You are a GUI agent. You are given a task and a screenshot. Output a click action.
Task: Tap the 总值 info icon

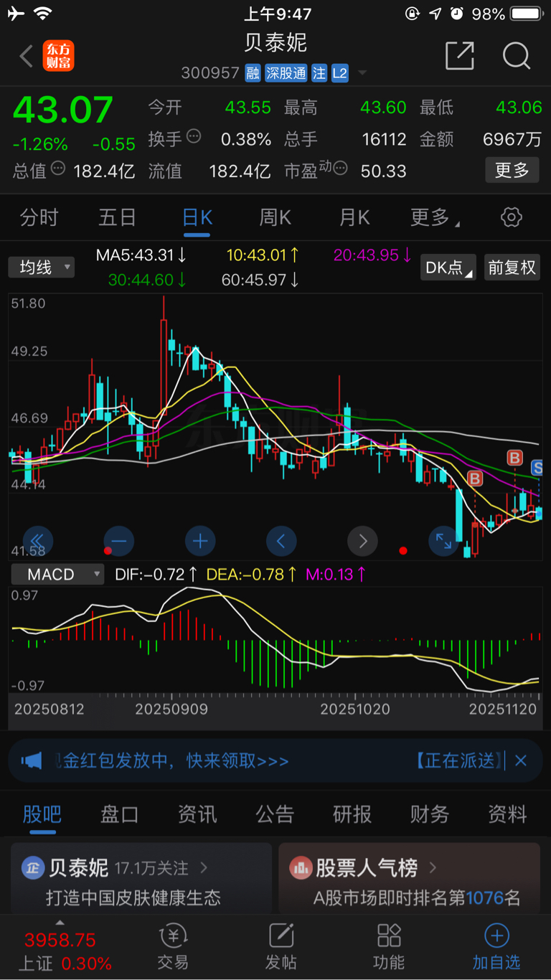click(x=59, y=168)
